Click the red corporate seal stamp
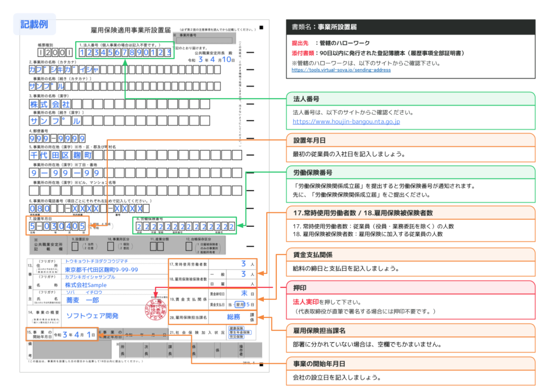The height and width of the screenshot is (392, 555). coord(156,310)
